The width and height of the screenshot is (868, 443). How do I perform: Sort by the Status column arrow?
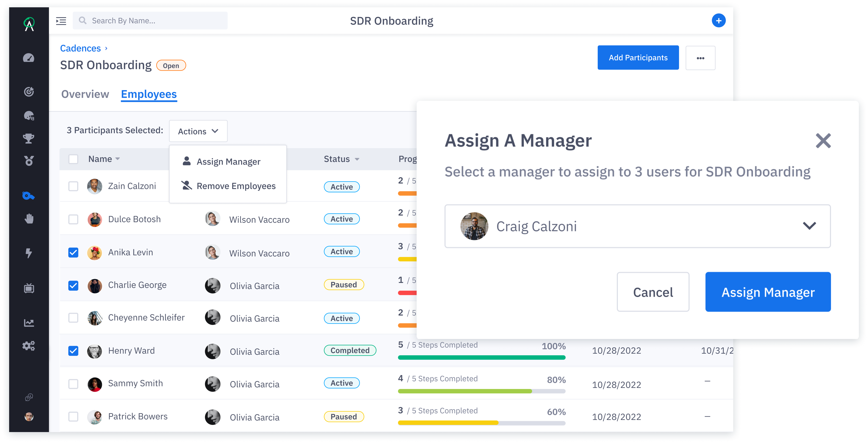(x=357, y=159)
